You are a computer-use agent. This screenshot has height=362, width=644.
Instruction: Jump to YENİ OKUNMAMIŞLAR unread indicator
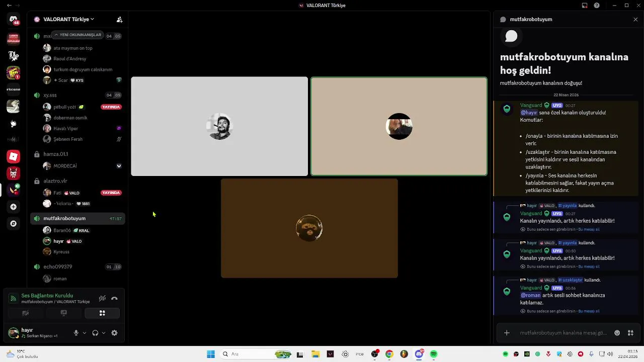[78, 35]
